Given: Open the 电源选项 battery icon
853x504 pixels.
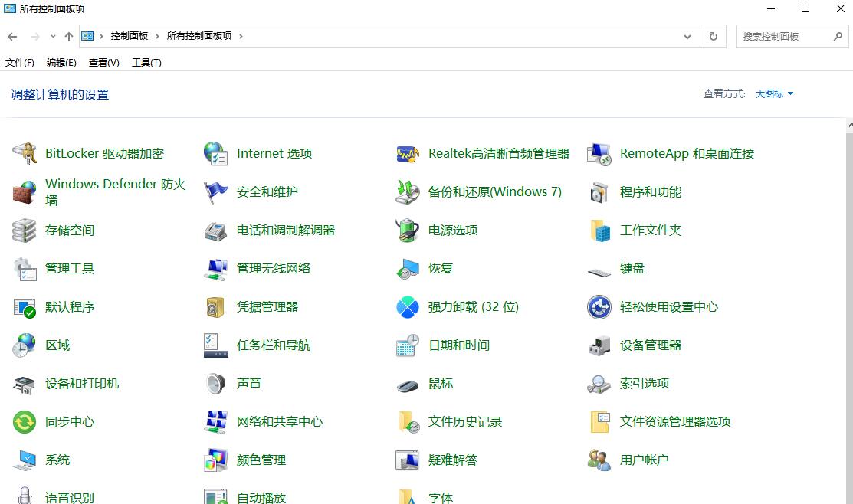Looking at the screenshot, I should [408, 231].
